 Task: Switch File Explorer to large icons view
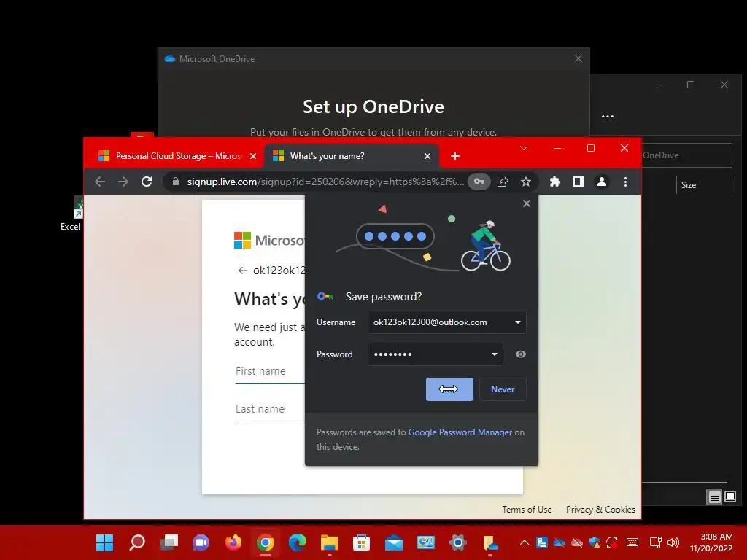(730, 497)
